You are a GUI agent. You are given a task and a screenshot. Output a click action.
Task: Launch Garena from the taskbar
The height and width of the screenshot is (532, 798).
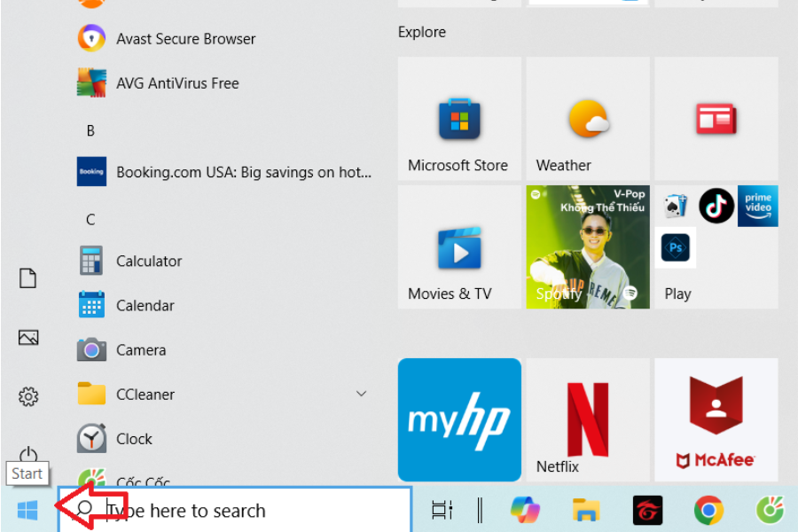pos(646,511)
